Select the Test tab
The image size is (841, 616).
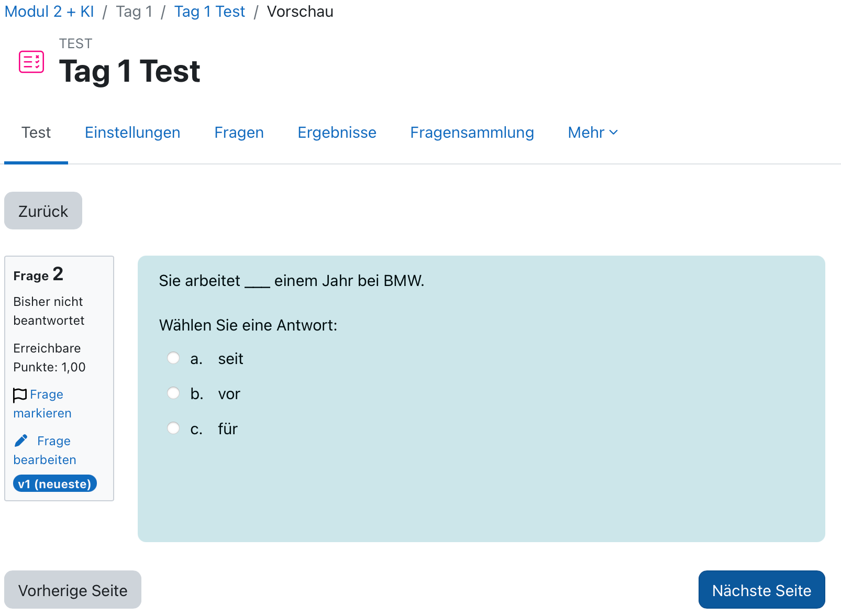[x=36, y=133]
